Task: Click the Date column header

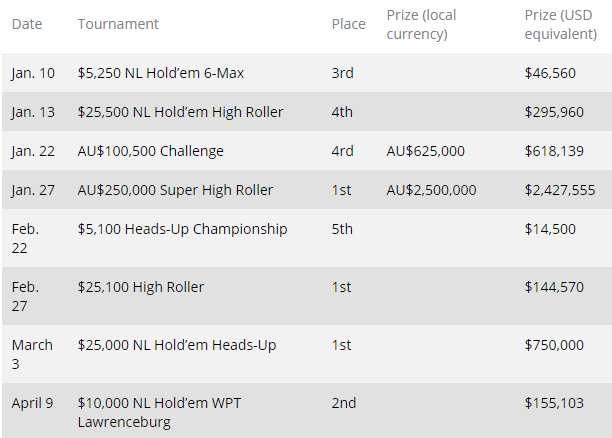Action: coord(26,24)
